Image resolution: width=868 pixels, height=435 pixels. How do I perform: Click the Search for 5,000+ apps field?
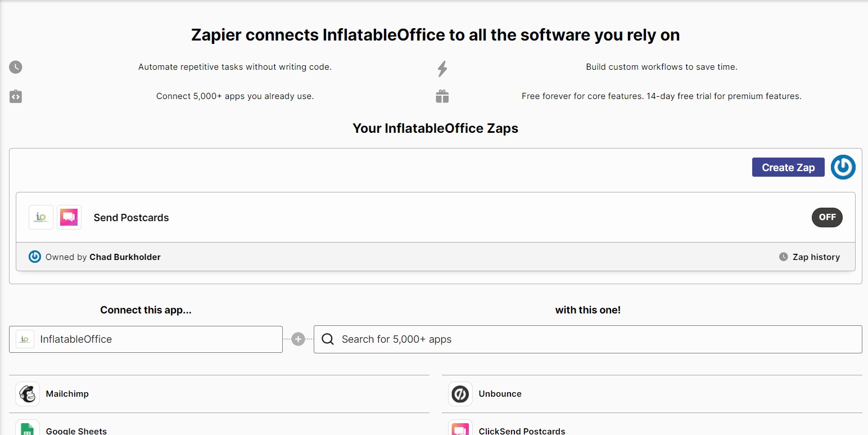point(587,339)
